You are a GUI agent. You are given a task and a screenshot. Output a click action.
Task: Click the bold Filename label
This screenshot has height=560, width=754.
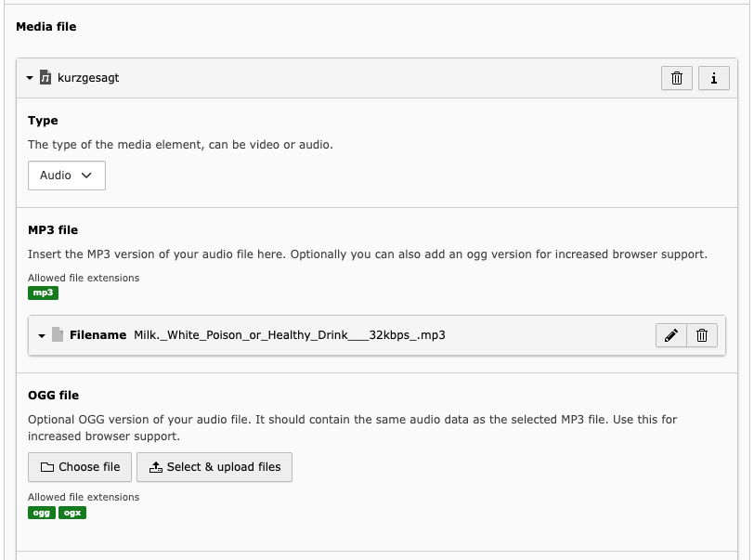pos(98,335)
